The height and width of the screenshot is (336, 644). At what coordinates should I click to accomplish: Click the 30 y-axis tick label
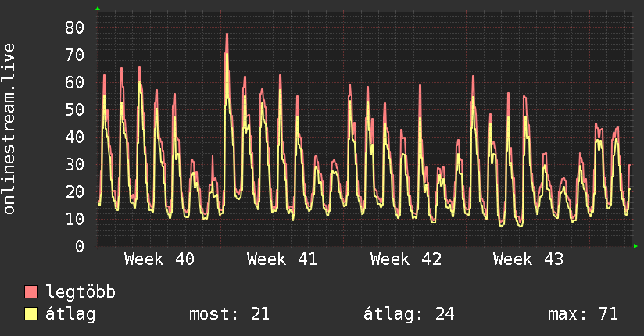(74, 164)
